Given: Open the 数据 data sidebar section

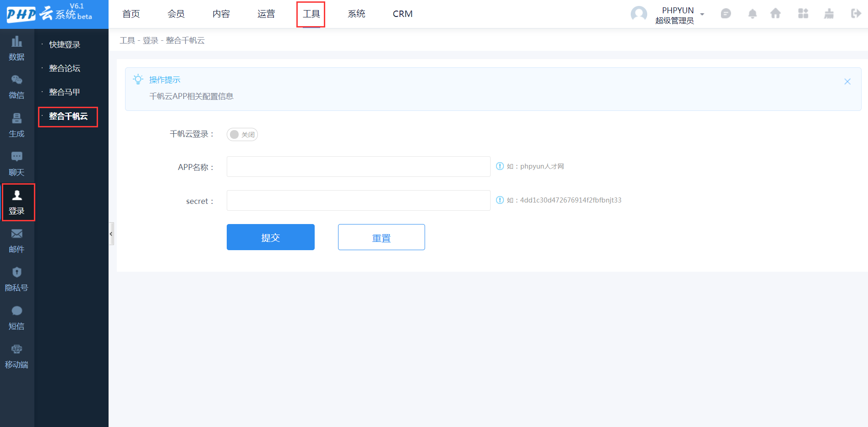Looking at the screenshot, I should click(x=17, y=49).
